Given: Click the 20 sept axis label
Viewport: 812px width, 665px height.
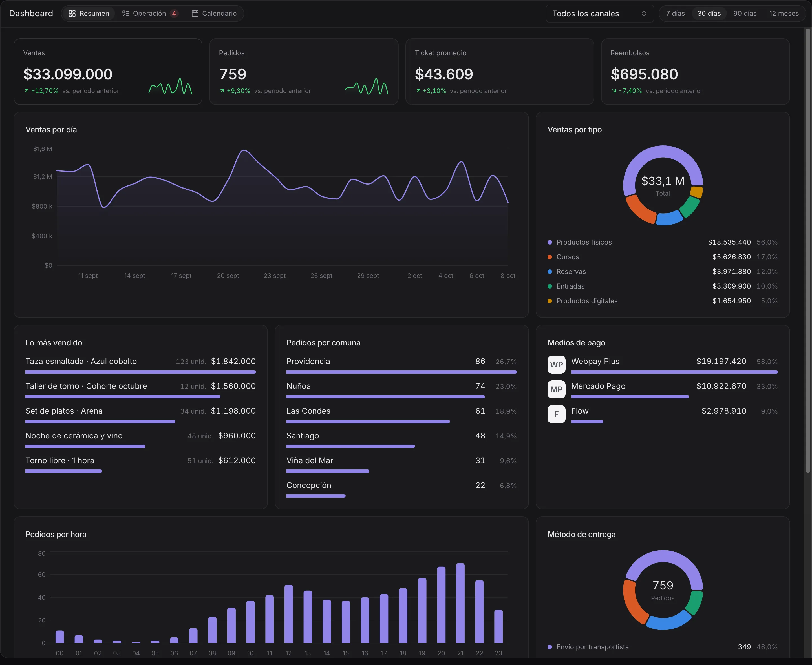Looking at the screenshot, I should 228,276.
